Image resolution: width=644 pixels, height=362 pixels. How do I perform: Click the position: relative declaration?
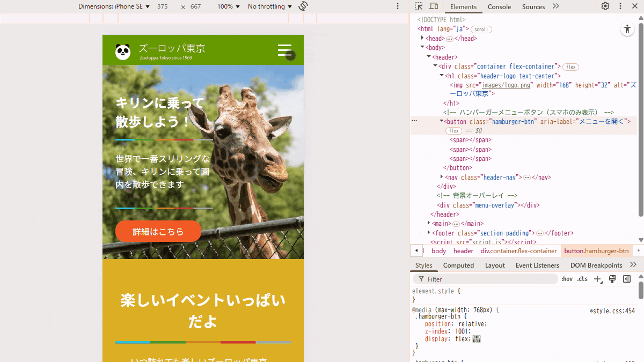456,323
